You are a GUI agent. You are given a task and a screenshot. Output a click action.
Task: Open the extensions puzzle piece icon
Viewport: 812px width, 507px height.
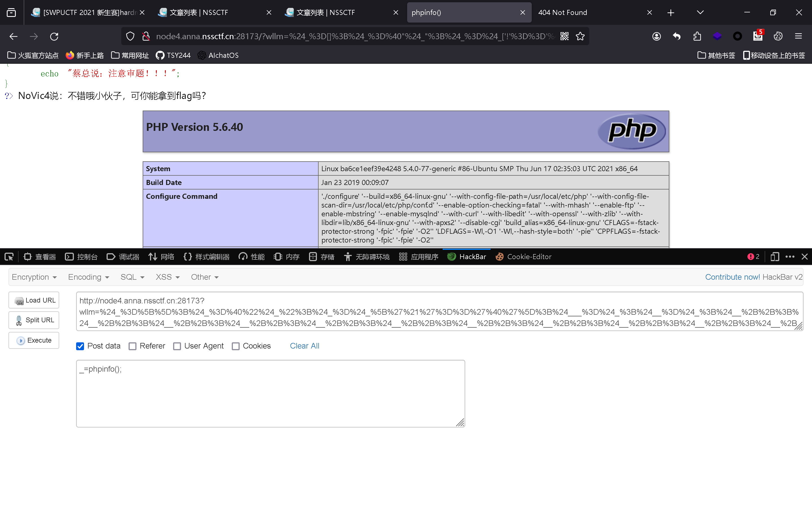(697, 36)
